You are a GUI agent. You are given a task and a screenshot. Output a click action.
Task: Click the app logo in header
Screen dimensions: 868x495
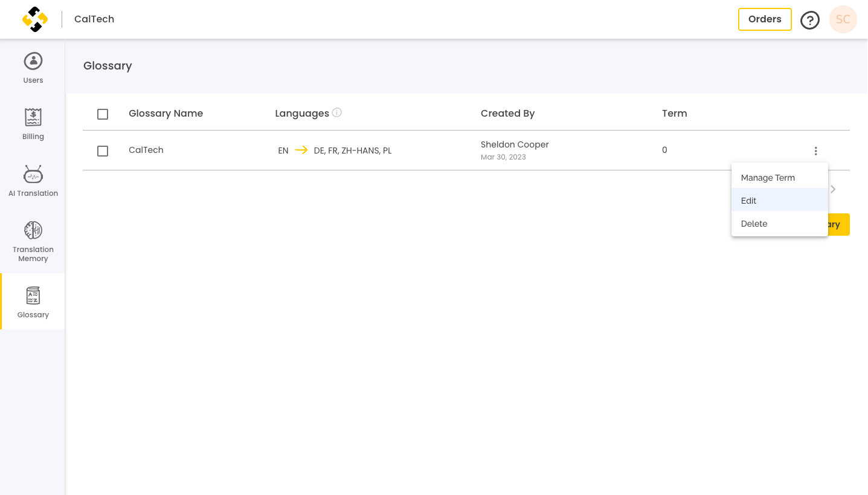click(x=35, y=19)
